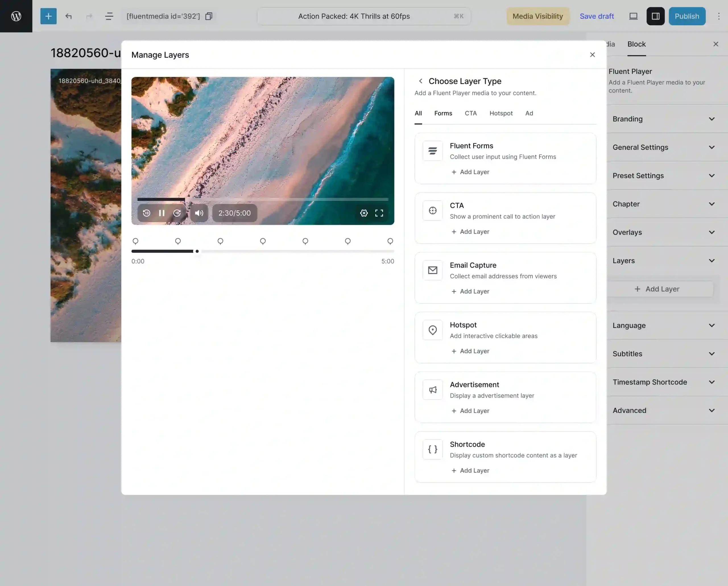
Task: Open the block inserter
Action: [x=48, y=16]
